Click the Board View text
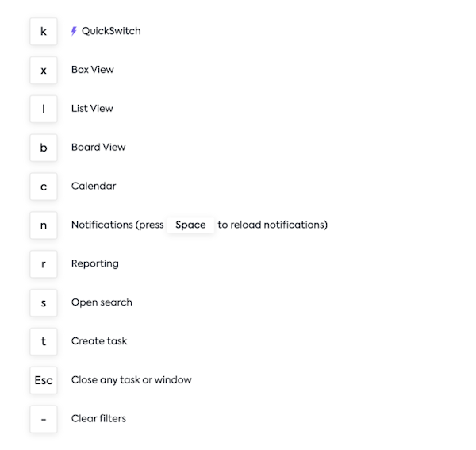 point(98,148)
